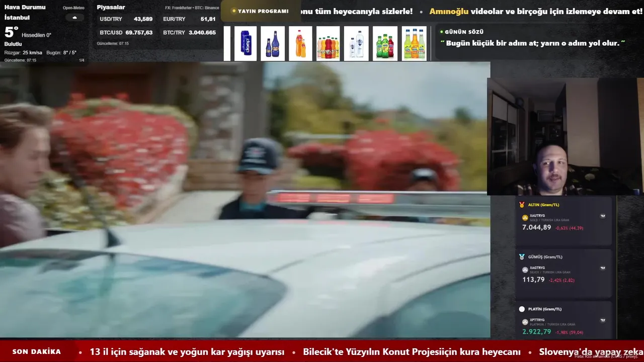
Task: Click the silver price 113,79
Action: pyautogui.click(x=533, y=280)
